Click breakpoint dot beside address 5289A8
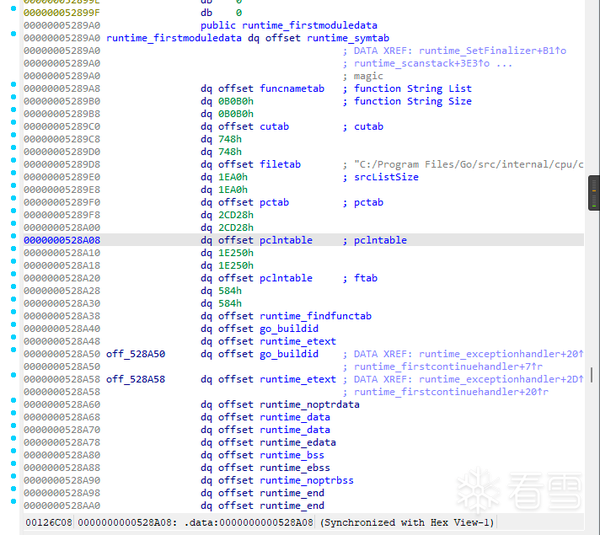Screen dimensions: 600x535 pos(13,84)
